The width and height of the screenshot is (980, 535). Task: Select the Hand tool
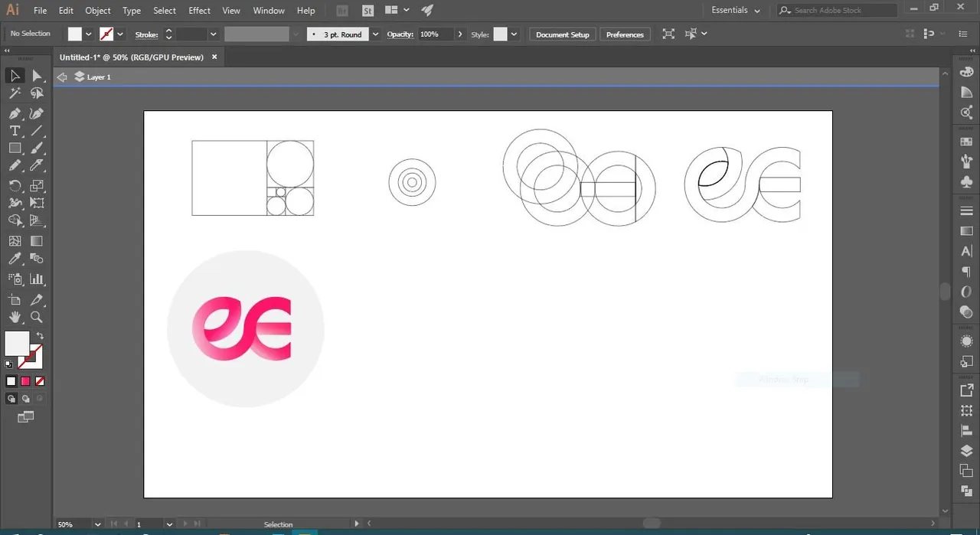[x=15, y=317]
